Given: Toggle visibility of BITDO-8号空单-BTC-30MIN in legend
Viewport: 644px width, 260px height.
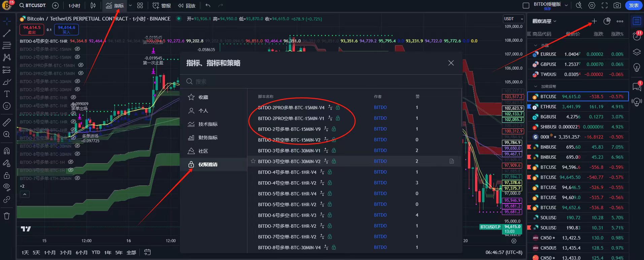Looking at the screenshot, I should pyautogui.click(x=77, y=154).
